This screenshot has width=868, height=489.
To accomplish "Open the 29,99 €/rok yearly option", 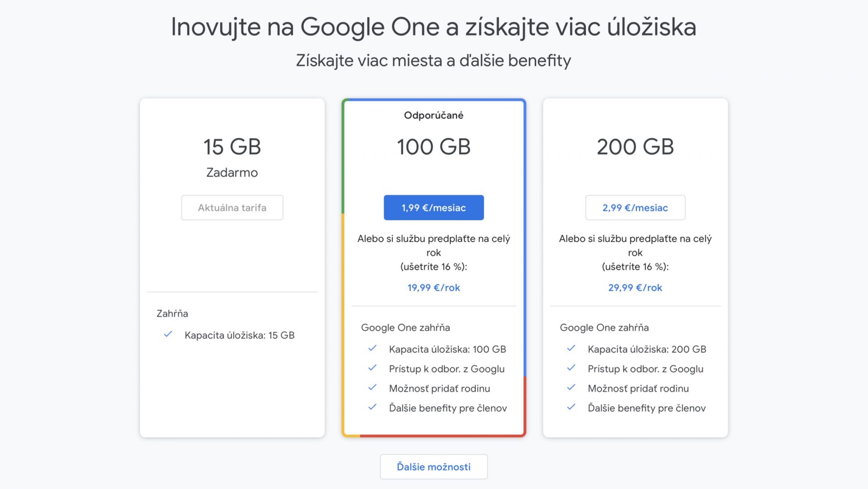I will click(635, 288).
